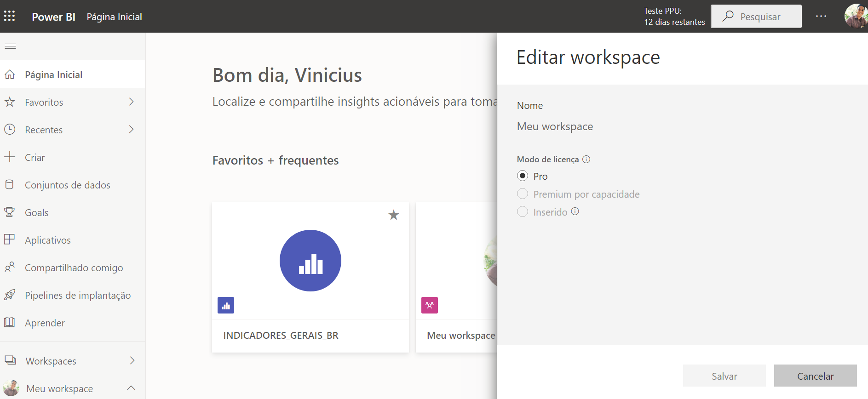The image size is (868, 399).
Task: Collapse the navigation pane hamburger icon
Action: point(10,46)
